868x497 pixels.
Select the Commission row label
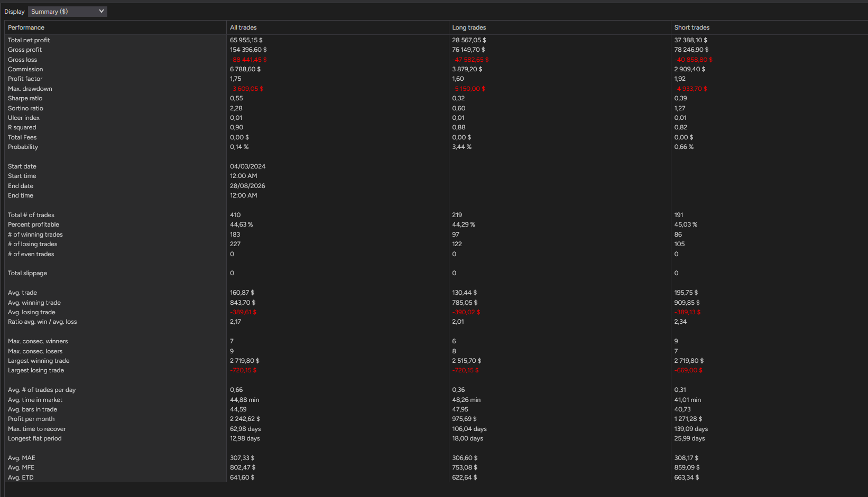[x=25, y=69]
